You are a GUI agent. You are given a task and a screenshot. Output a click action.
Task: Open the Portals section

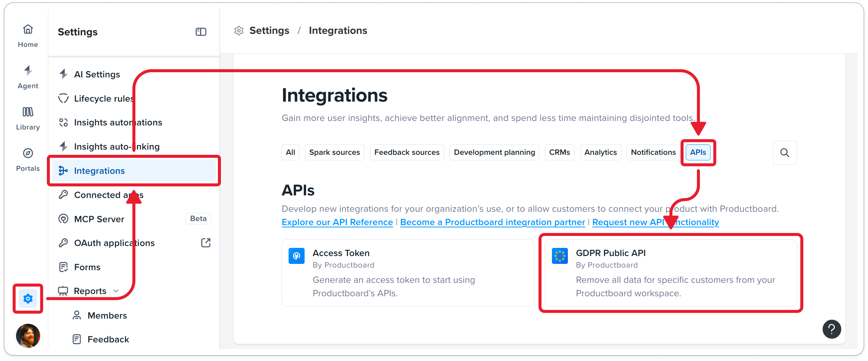click(x=28, y=160)
